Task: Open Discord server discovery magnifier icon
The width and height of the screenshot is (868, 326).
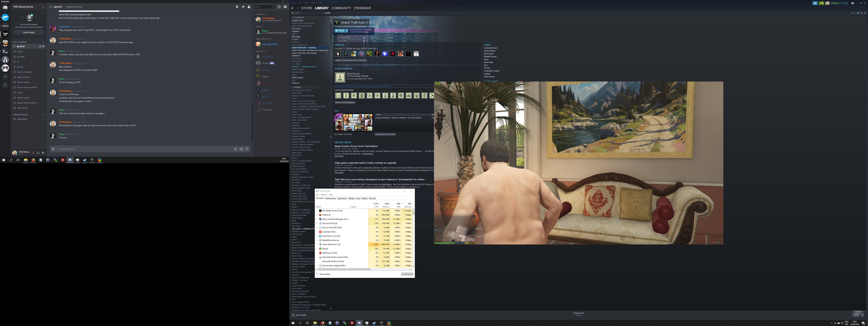Action: point(5,85)
